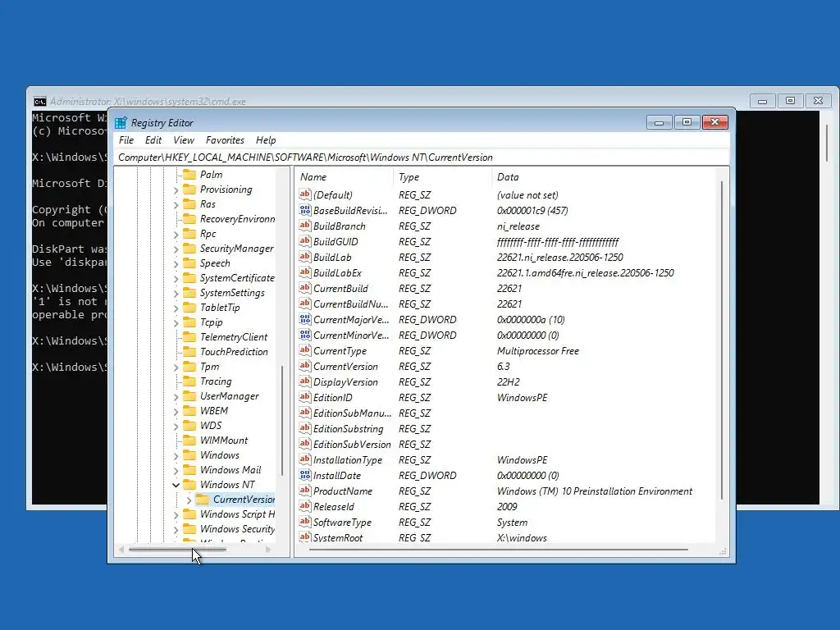840x630 pixels.
Task: Click the Registry Editor title bar icon
Action: 121,123
